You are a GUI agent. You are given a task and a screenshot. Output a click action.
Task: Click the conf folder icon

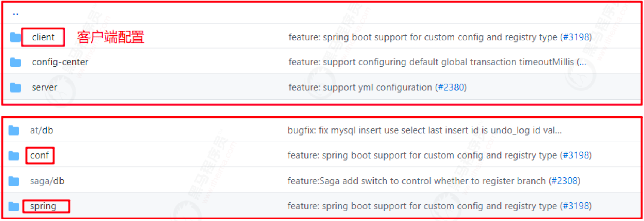(x=14, y=156)
